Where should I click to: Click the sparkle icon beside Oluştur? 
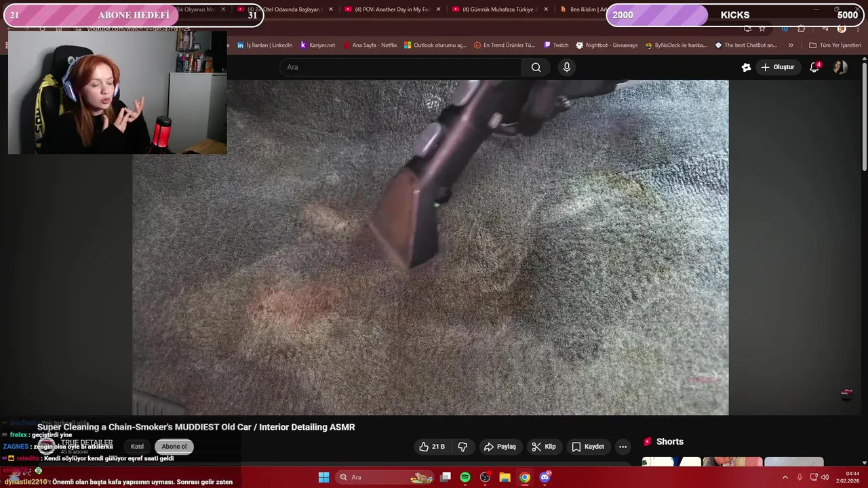coord(746,67)
